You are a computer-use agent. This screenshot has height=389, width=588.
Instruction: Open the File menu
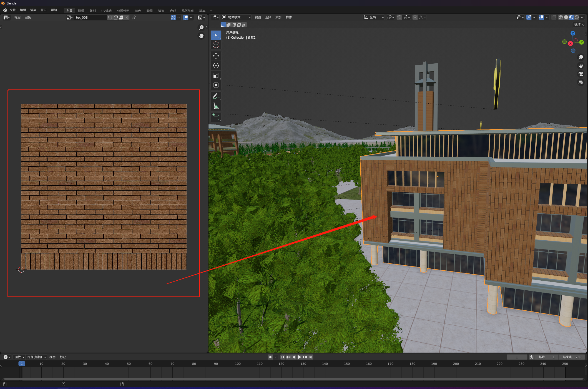[13, 10]
